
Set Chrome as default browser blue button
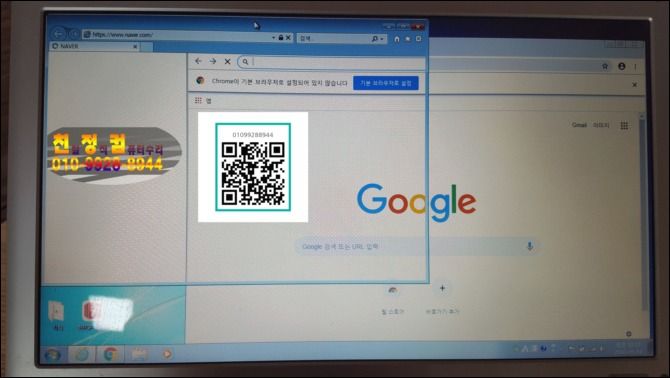coord(386,83)
